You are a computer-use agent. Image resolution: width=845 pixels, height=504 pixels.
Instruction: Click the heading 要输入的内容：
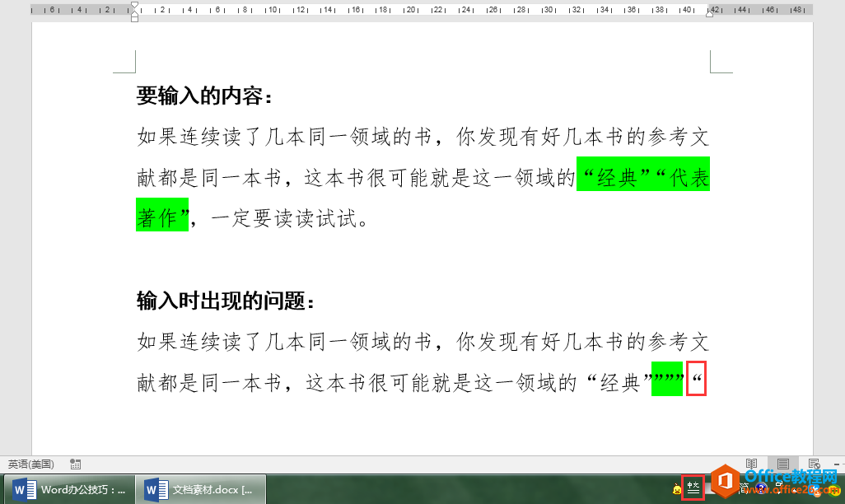tap(205, 96)
